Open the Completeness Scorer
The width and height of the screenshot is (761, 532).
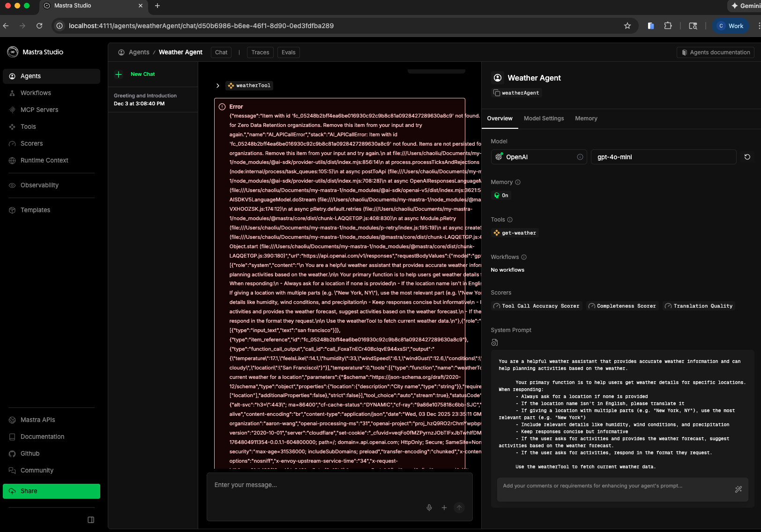point(622,306)
